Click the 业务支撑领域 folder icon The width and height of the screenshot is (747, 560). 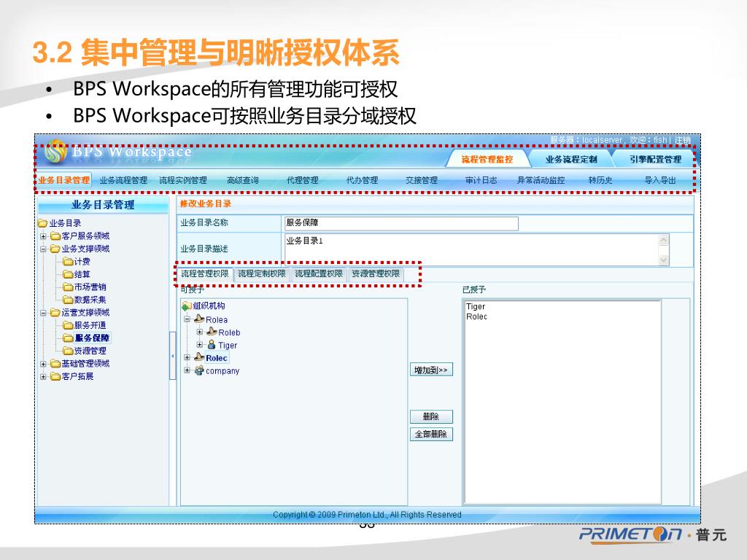tap(55, 249)
